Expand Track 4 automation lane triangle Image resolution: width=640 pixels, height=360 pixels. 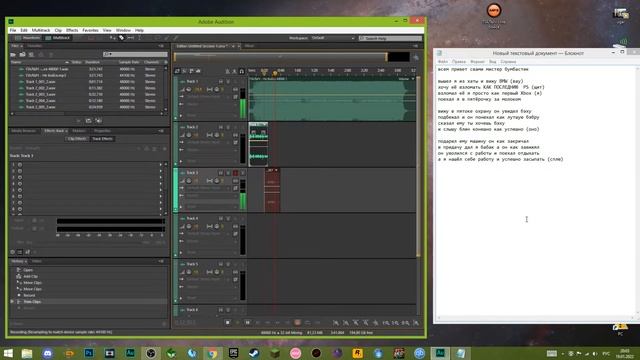tap(181, 253)
